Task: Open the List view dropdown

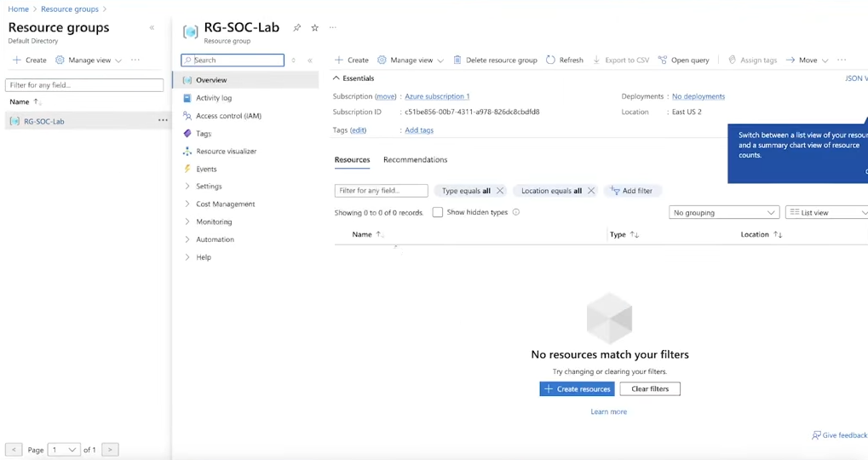Action: (827, 213)
